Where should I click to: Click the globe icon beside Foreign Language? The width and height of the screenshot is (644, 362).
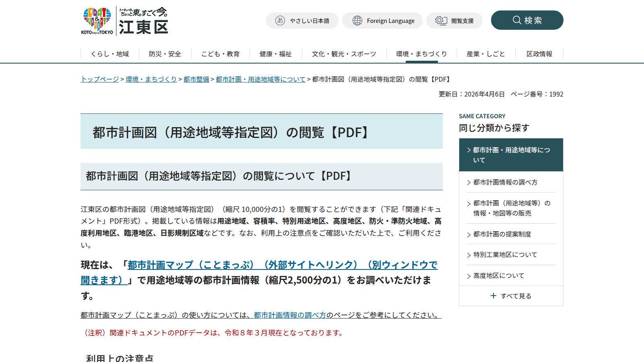[x=357, y=21]
